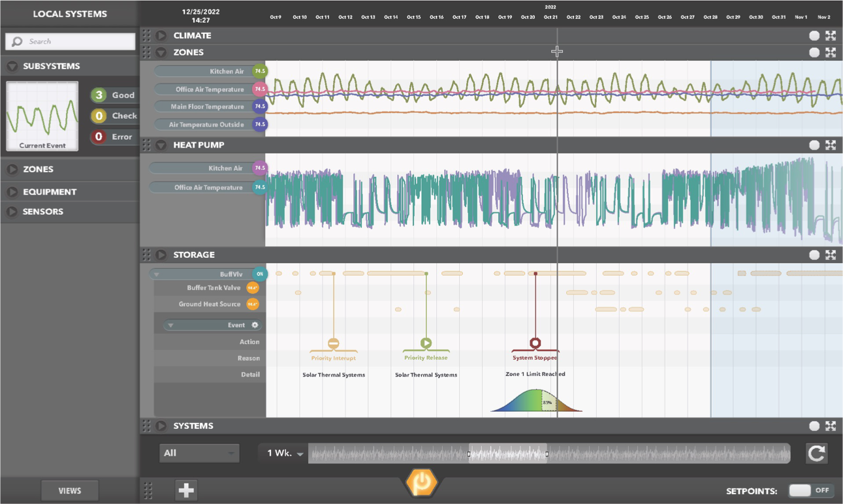Viewport: 843px width, 504px height.
Task: Click the Office Air Temperature pink badge in ZONES
Action: [260, 89]
